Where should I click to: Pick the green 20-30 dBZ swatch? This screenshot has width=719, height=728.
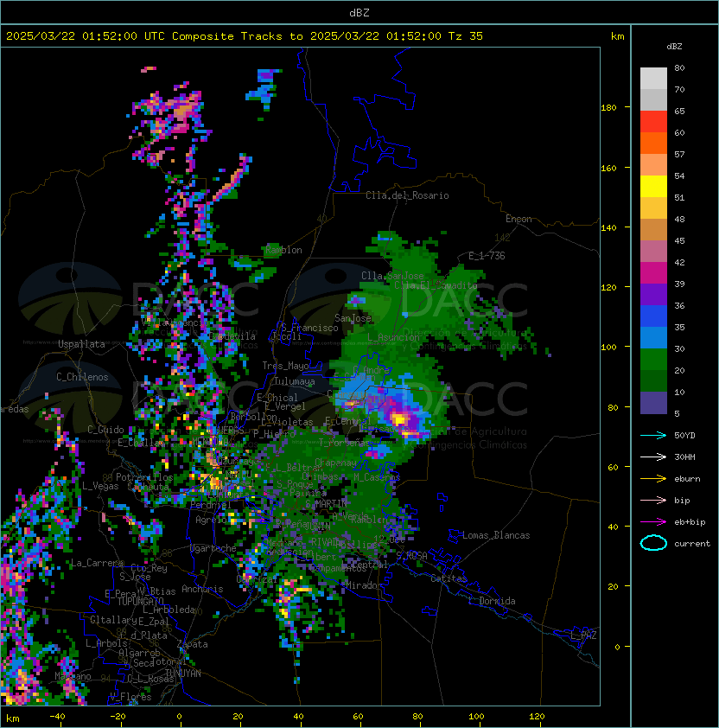point(653,360)
